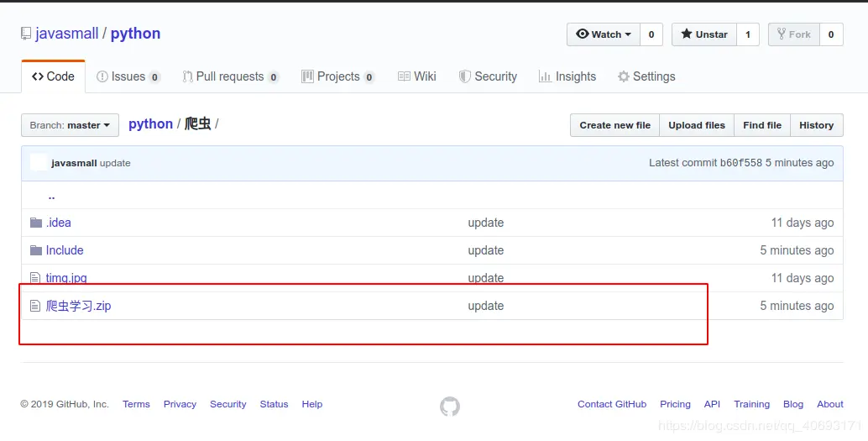
Task: Click the 爬虫学习.zip file icon
Action: coord(35,306)
